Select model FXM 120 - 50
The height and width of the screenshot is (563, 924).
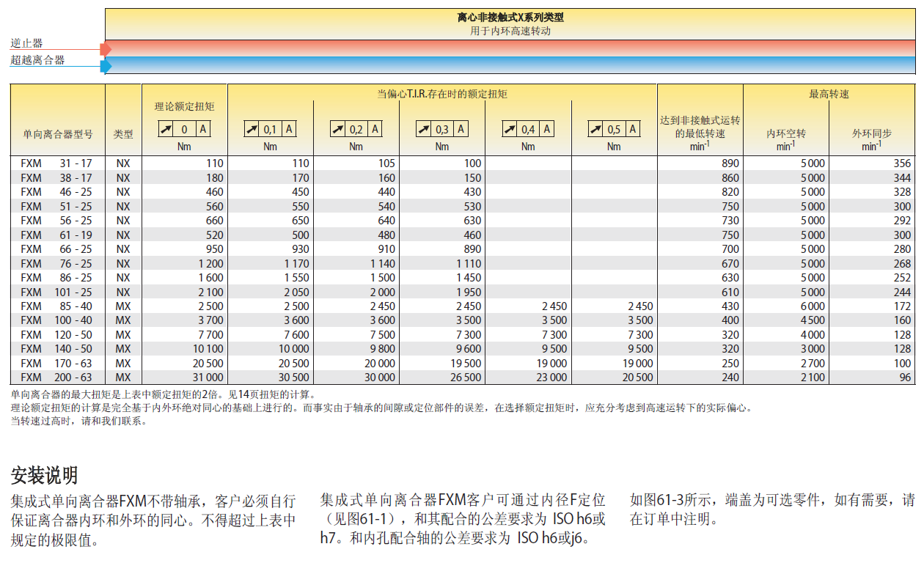click(56, 335)
